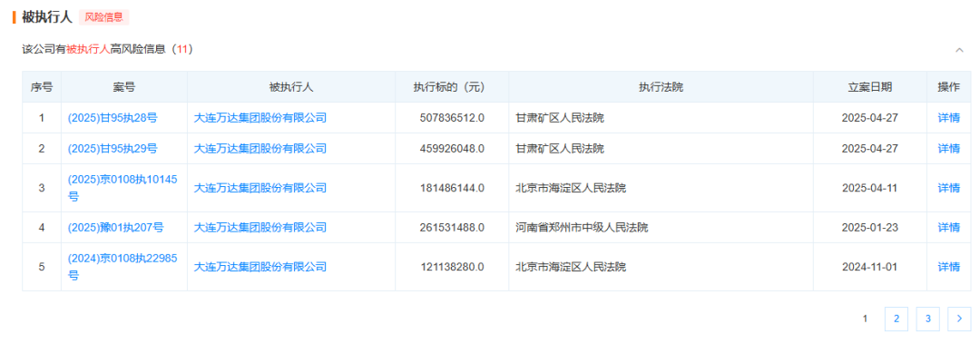The height and width of the screenshot is (344, 980).
Task: Click the red 被执行人 text in summary
Action: tap(88, 49)
